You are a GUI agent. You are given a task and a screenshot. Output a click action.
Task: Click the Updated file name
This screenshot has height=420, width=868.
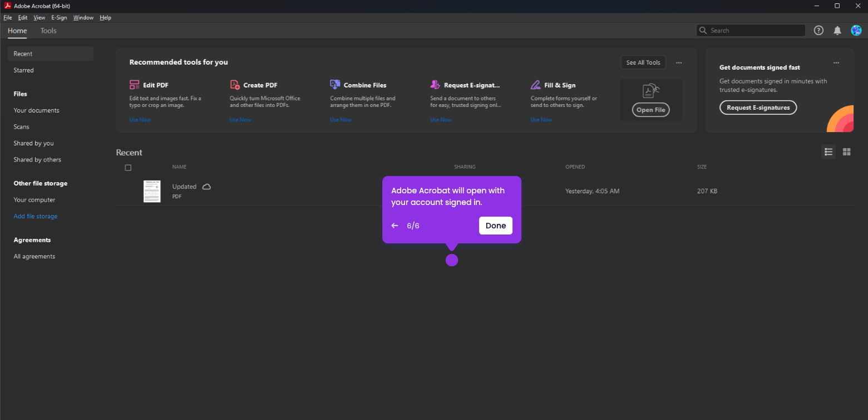coord(184,187)
